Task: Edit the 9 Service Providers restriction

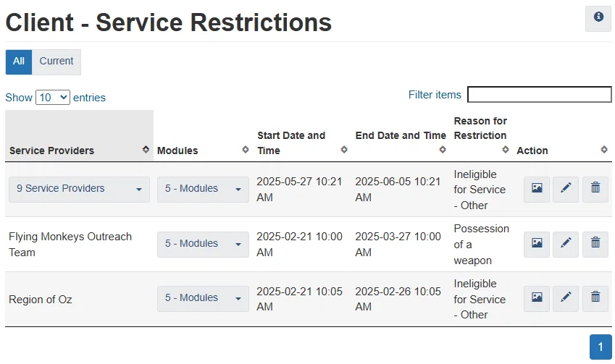Action: 566,189
